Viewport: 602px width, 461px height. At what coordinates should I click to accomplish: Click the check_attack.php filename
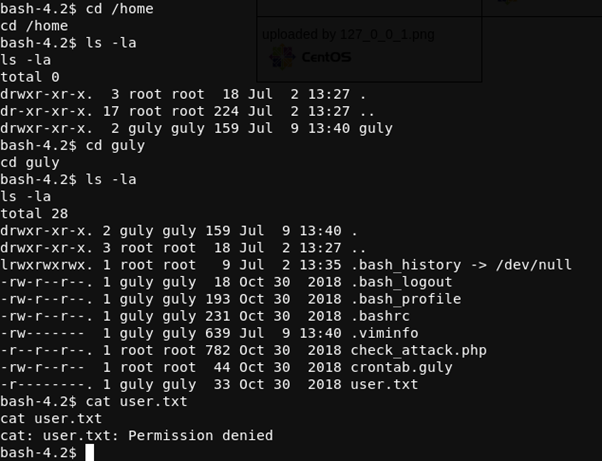pos(418,350)
